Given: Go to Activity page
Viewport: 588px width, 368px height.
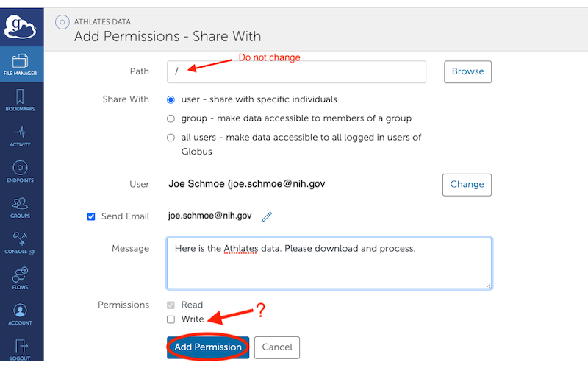Looking at the screenshot, I should 21,135.
